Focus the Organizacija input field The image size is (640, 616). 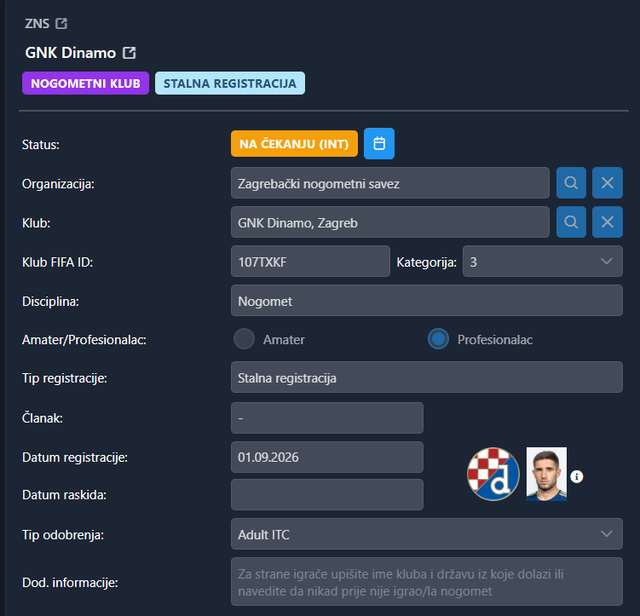[390, 183]
